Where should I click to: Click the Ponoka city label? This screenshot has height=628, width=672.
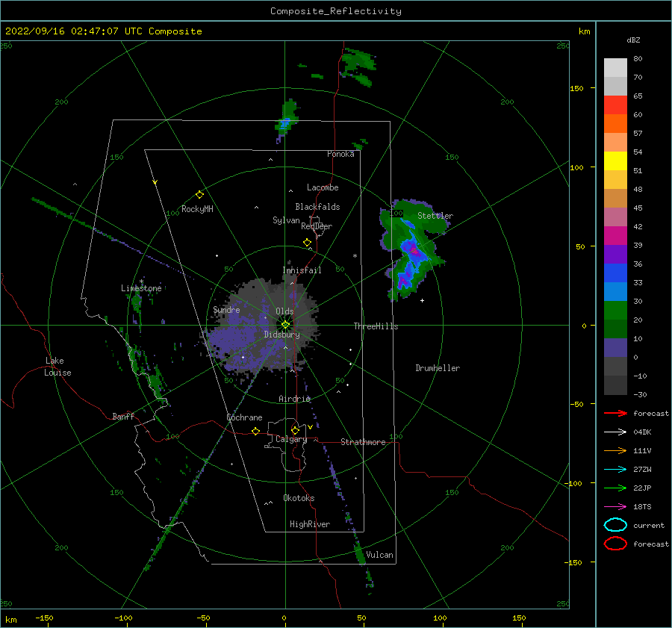click(x=340, y=154)
